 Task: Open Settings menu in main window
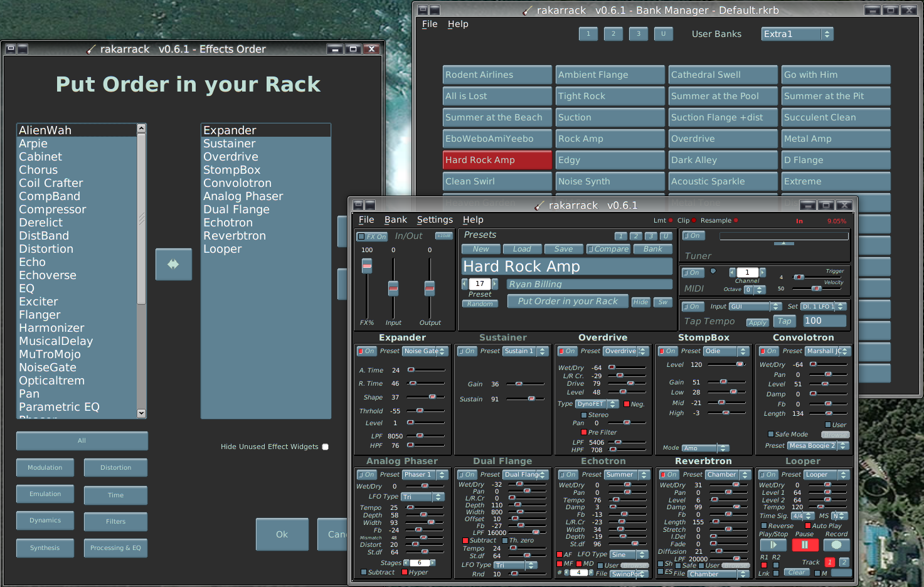pos(435,219)
